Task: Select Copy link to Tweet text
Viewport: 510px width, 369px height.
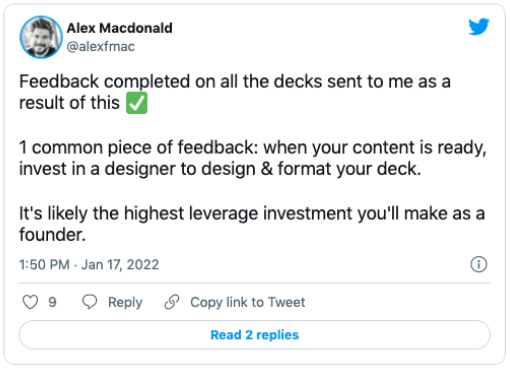Action: pos(248,302)
